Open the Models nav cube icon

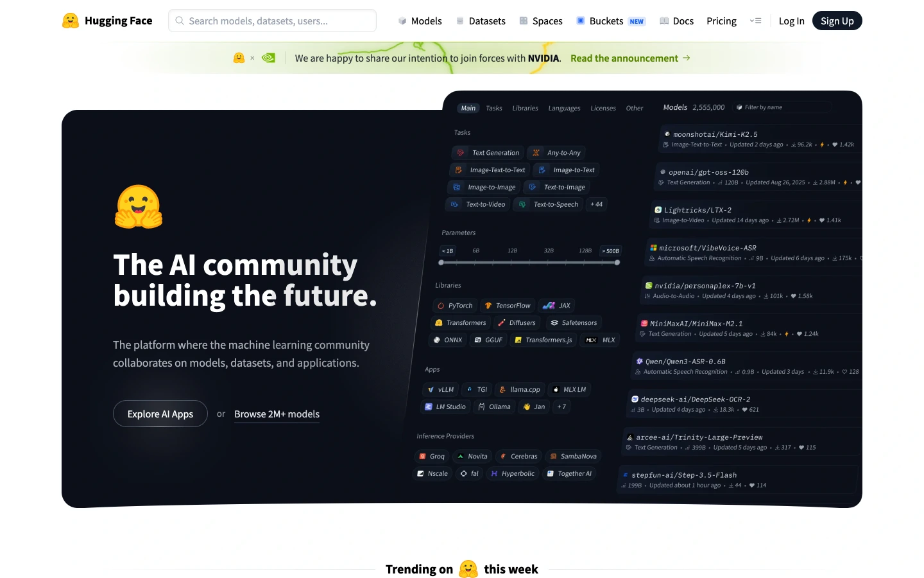click(x=402, y=21)
